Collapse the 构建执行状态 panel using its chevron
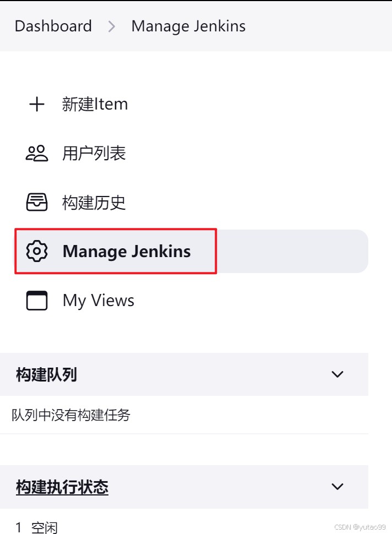This screenshot has height=534, width=392. tap(337, 486)
